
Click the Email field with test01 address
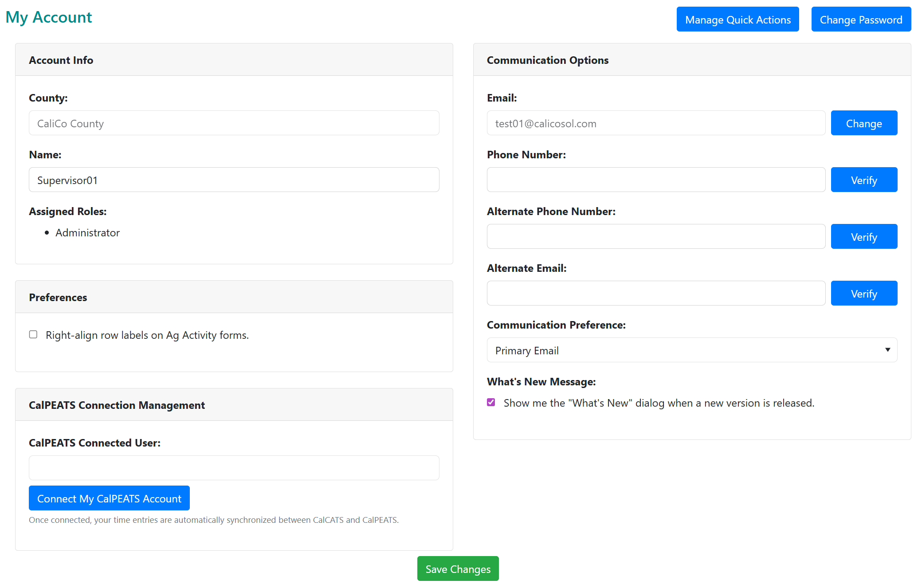pyautogui.click(x=655, y=123)
